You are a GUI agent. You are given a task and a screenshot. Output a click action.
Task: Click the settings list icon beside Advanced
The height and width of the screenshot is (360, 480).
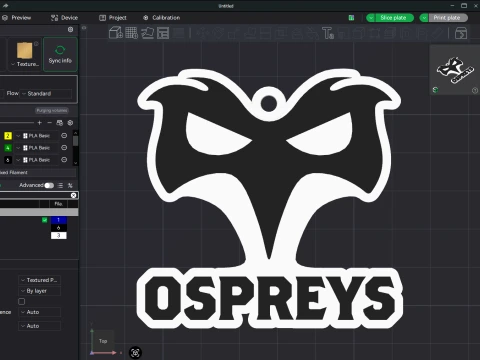click(60, 185)
